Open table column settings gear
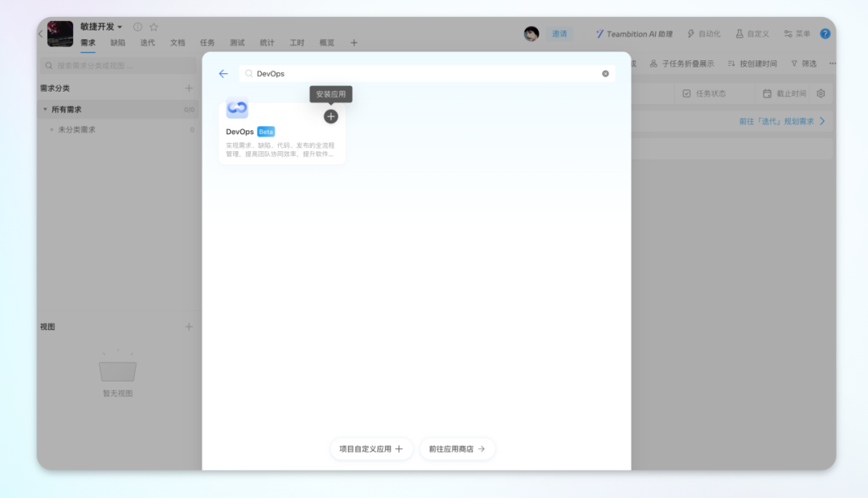868x498 pixels. tap(821, 93)
